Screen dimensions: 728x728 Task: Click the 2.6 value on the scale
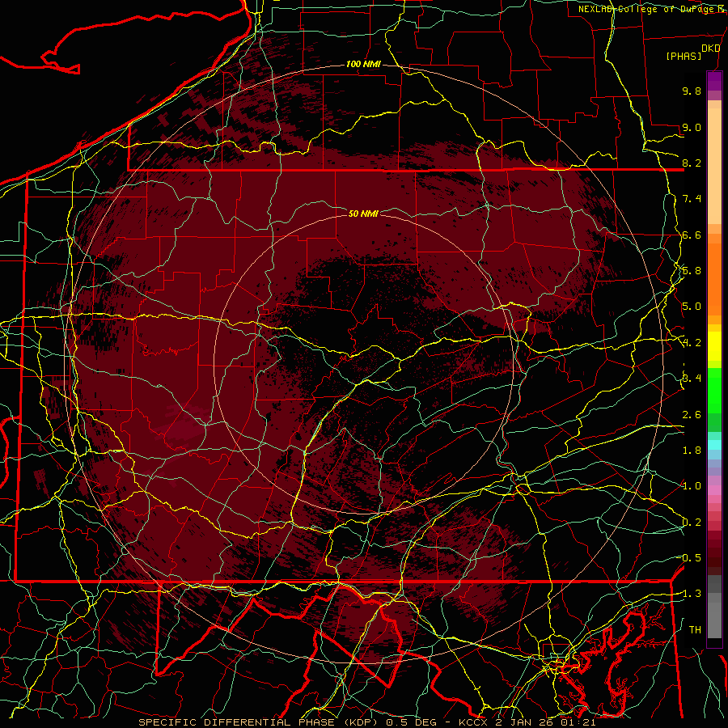[x=692, y=414]
